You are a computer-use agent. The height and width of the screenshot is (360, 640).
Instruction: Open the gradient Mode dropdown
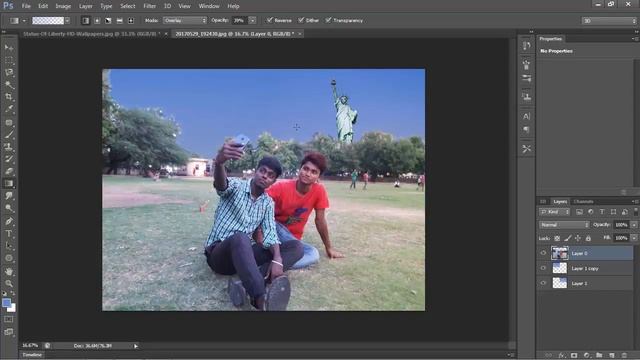[x=185, y=20]
